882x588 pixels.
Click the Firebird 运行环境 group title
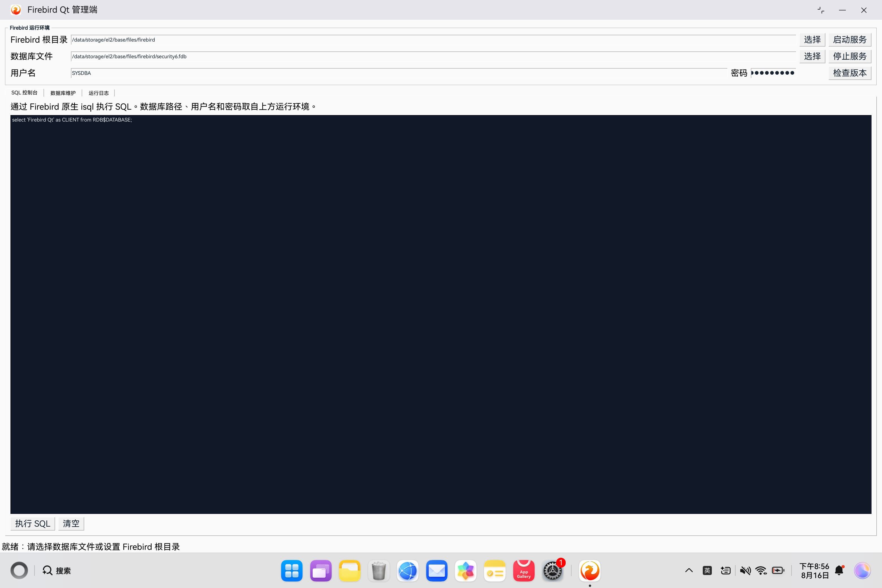30,28
